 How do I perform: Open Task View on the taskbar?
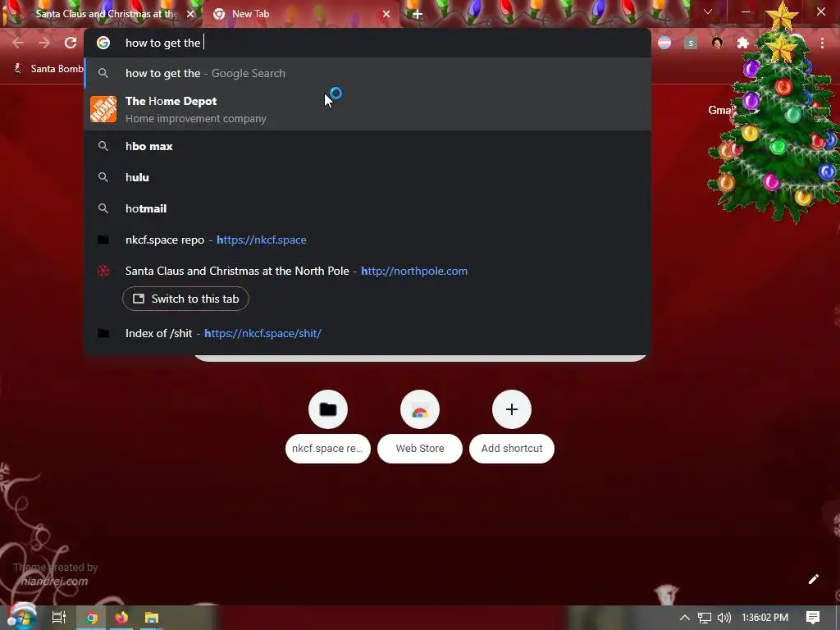pyautogui.click(x=59, y=618)
